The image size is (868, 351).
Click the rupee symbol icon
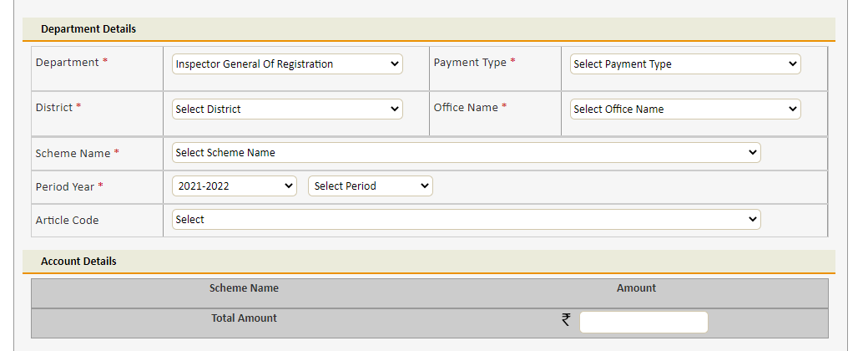click(566, 319)
